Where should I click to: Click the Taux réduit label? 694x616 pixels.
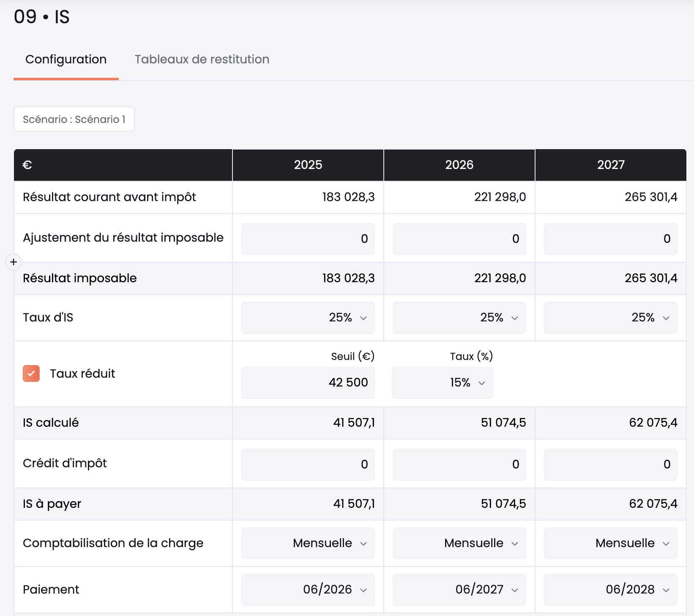point(82,373)
